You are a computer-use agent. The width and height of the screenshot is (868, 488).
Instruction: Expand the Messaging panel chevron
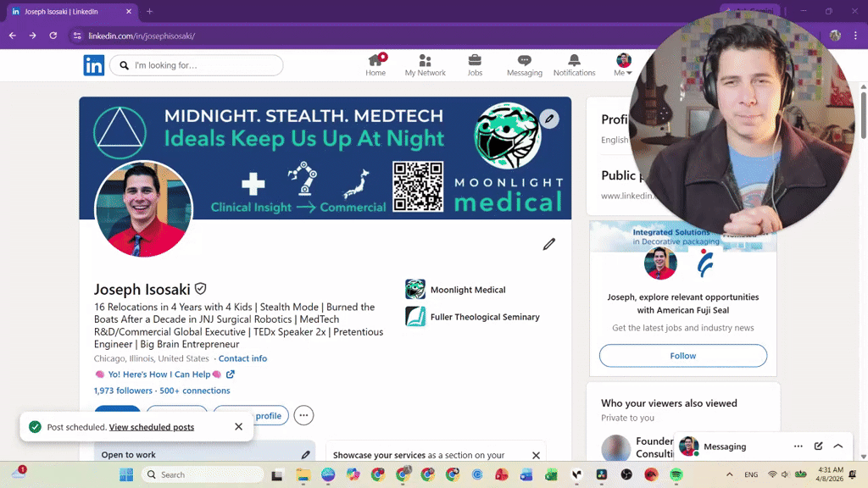(838, 446)
